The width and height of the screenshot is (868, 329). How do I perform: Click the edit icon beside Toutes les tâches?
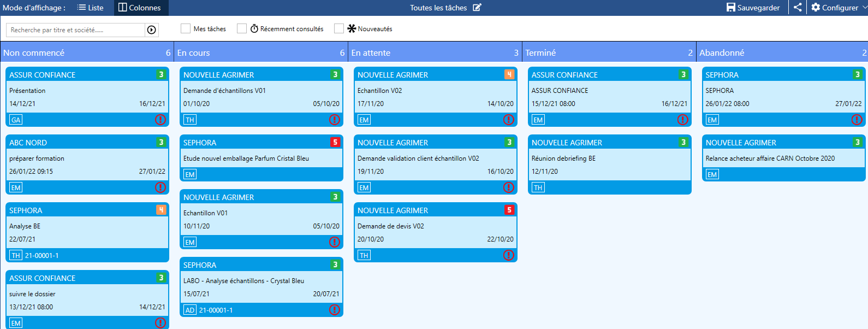(477, 8)
